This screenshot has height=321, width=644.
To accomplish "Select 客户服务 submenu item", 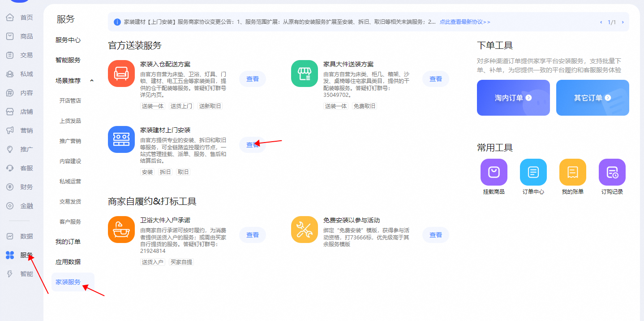I will pos(70,222).
